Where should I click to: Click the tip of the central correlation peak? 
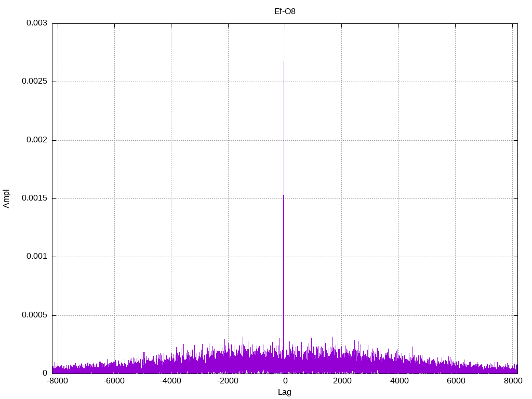[284, 62]
